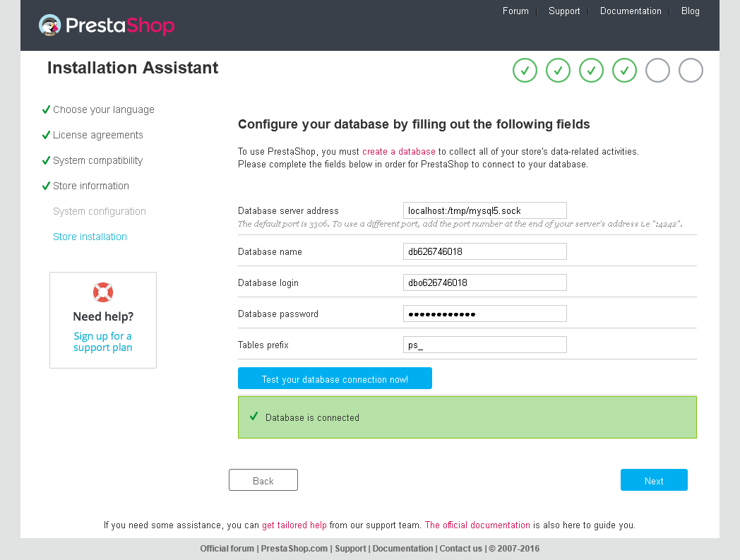Click the fifth empty step circle

(x=657, y=71)
